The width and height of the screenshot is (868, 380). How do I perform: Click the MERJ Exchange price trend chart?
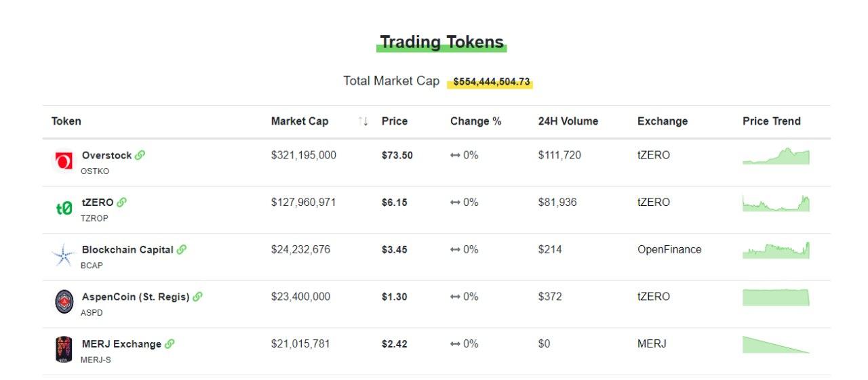(x=776, y=345)
